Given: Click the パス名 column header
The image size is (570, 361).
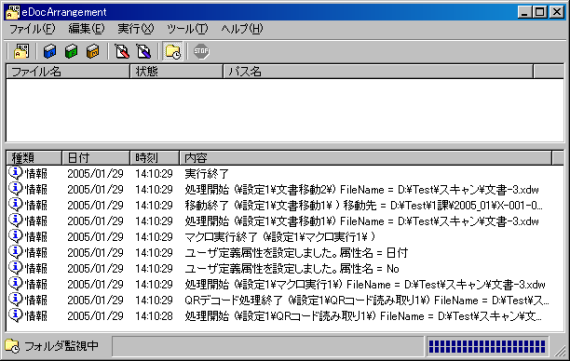Looking at the screenshot, I should pyautogui.click(x=378, y=71).
